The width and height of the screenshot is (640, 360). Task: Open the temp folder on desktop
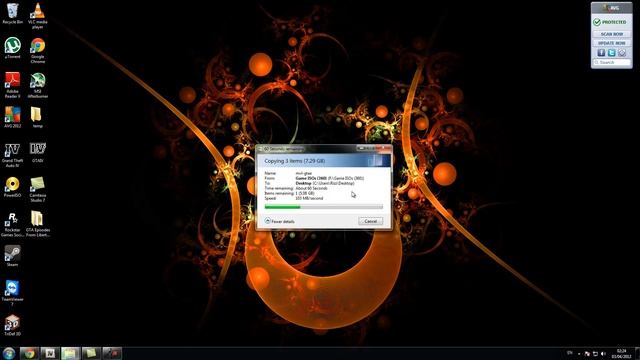click(37, 117)
